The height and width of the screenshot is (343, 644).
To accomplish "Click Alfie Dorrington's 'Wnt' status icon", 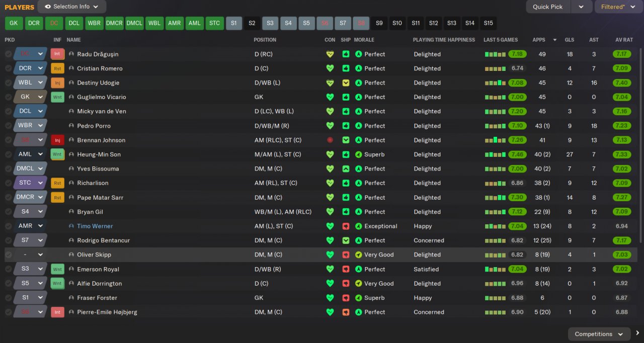I will click(57, 283).
